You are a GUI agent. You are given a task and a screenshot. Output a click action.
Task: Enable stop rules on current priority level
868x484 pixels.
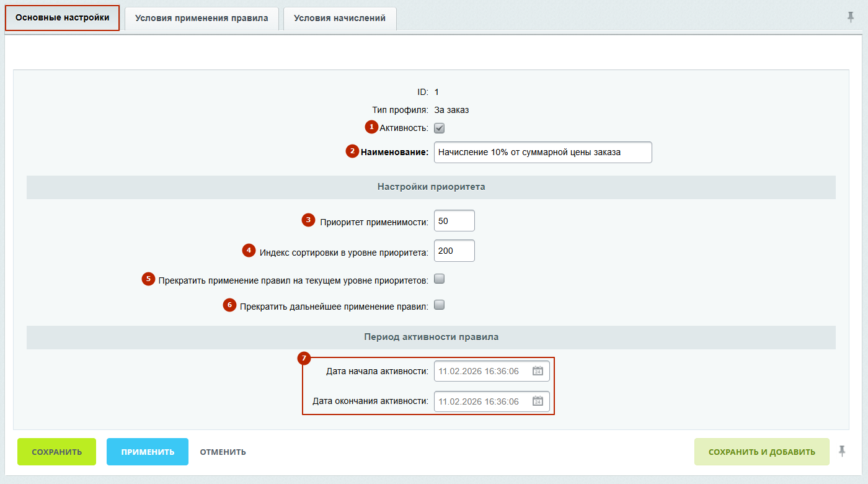click(440, 279)
